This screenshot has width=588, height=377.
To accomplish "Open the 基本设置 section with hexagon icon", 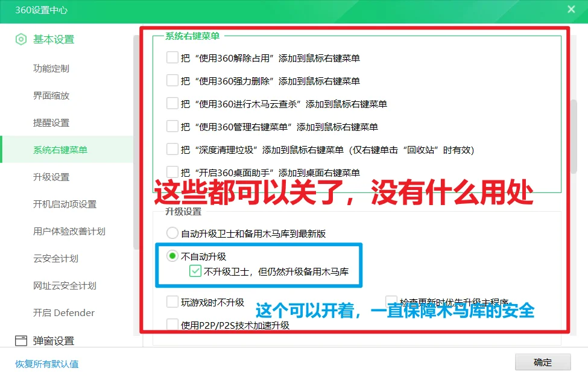I will [x=45, y=39].
